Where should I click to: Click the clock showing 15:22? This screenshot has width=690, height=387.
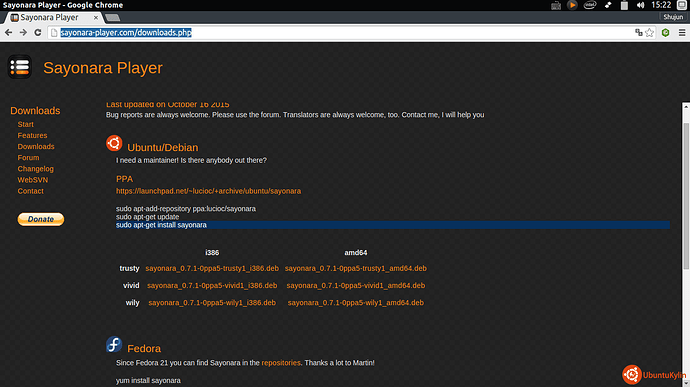(x=661, y=5)
